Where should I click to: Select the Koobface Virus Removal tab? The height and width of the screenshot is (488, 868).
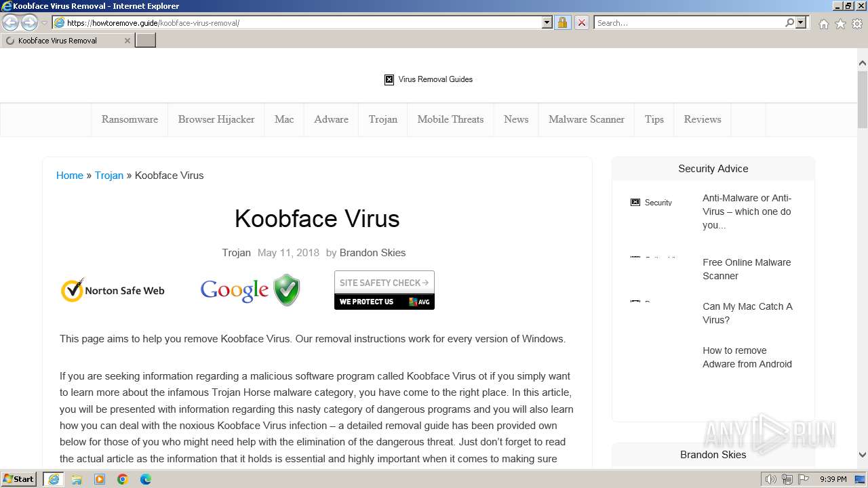pyautogui.click(x=66, y=41)
